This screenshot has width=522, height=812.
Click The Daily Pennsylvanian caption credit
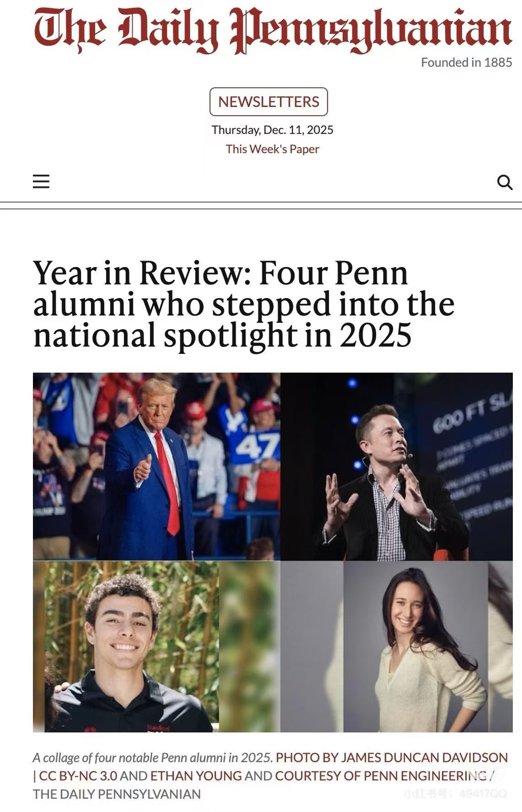pos(117,794)
